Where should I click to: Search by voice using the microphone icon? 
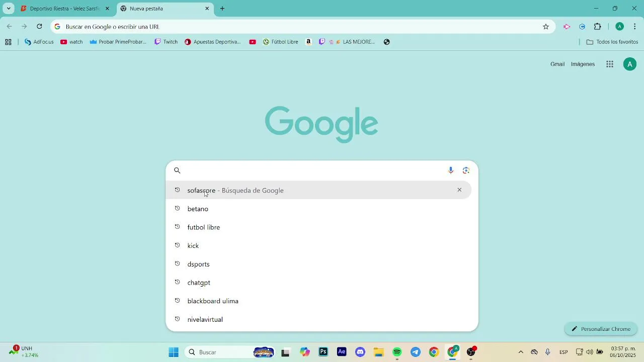tap(451, 170)
